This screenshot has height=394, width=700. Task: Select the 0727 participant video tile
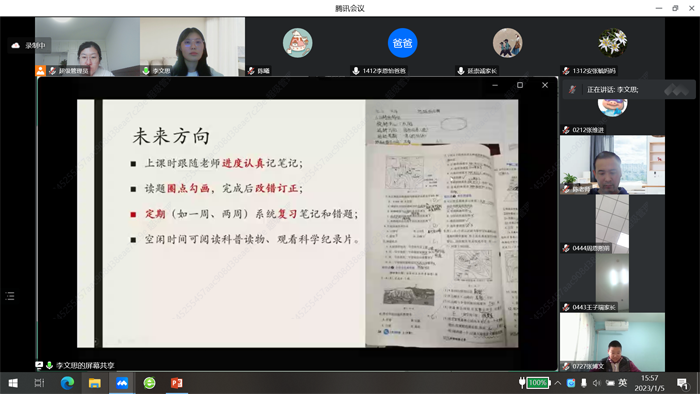tap(612, 342)
